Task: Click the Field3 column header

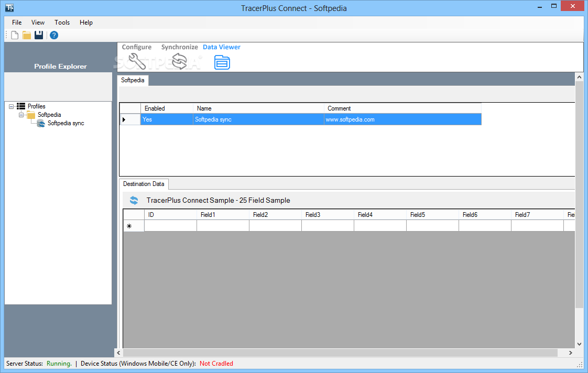Action: (328, 215)
